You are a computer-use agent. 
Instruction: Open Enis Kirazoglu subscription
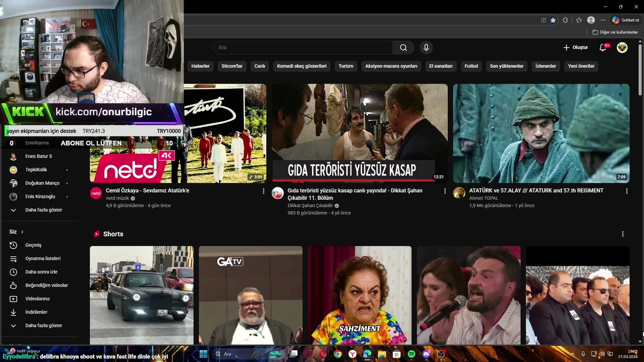point(40,197)
